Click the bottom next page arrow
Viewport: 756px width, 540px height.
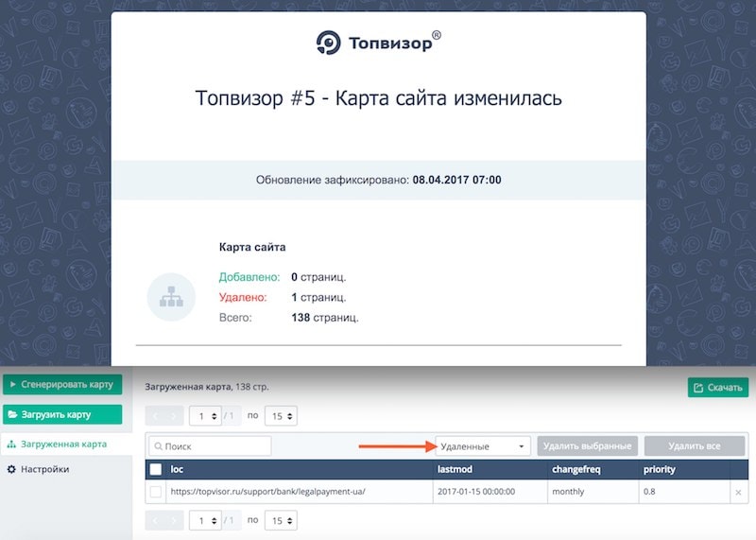pyautogui.click(x=174, y=520)
